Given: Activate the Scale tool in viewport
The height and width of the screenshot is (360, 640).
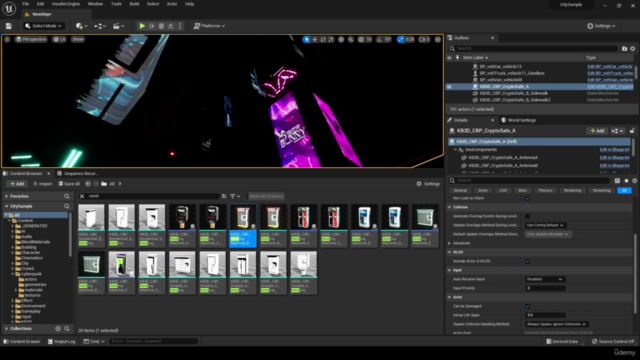Looking at the screenshot, I should (331, 40).
